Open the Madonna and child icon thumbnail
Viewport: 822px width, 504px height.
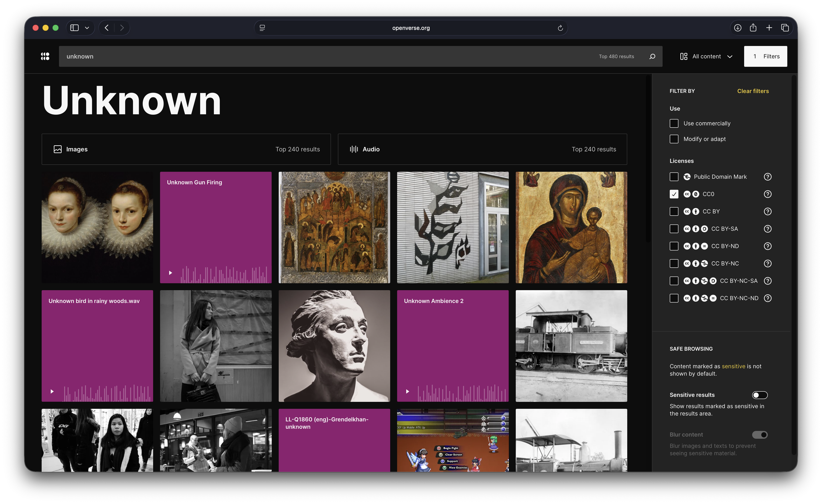(571, 227)
